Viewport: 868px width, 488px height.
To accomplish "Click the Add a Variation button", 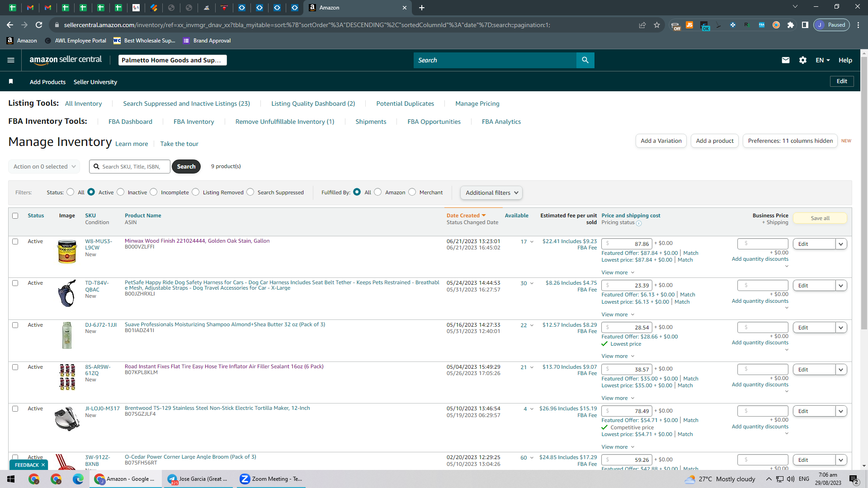I will tap(661, 141).
